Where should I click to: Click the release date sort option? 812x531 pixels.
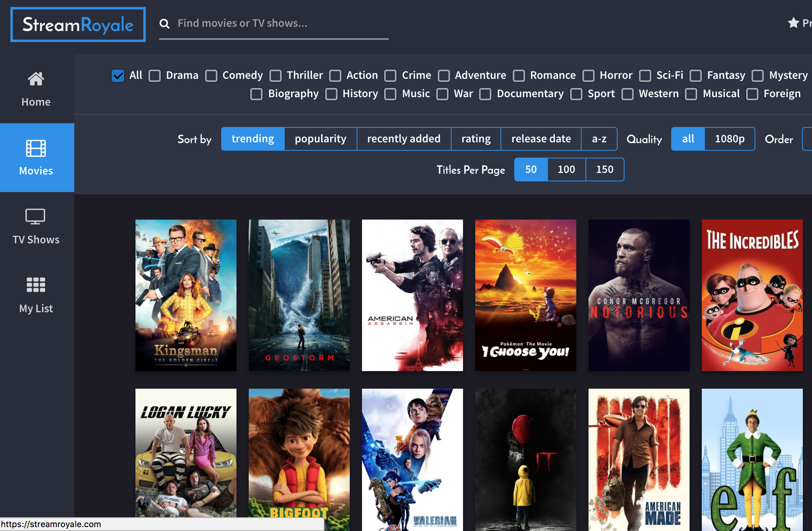click(x=541, y=138)
